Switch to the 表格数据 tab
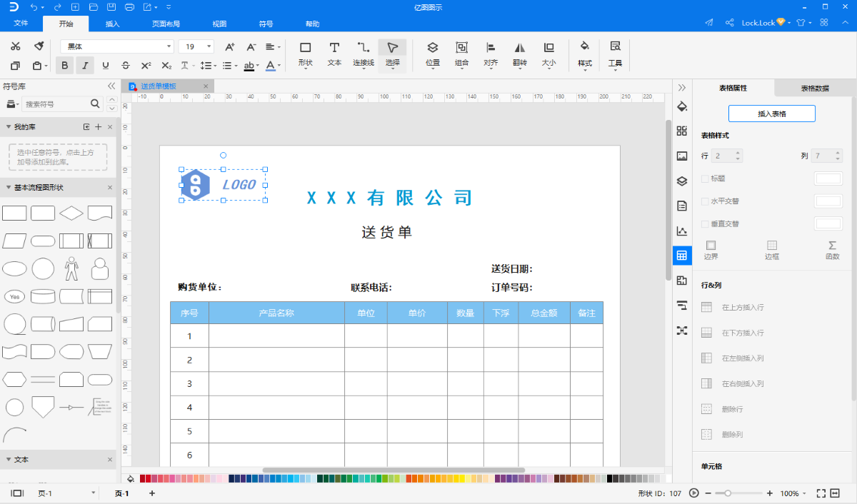Image resolution: width=857 pixels, height=504 pixels. [815, 88]
